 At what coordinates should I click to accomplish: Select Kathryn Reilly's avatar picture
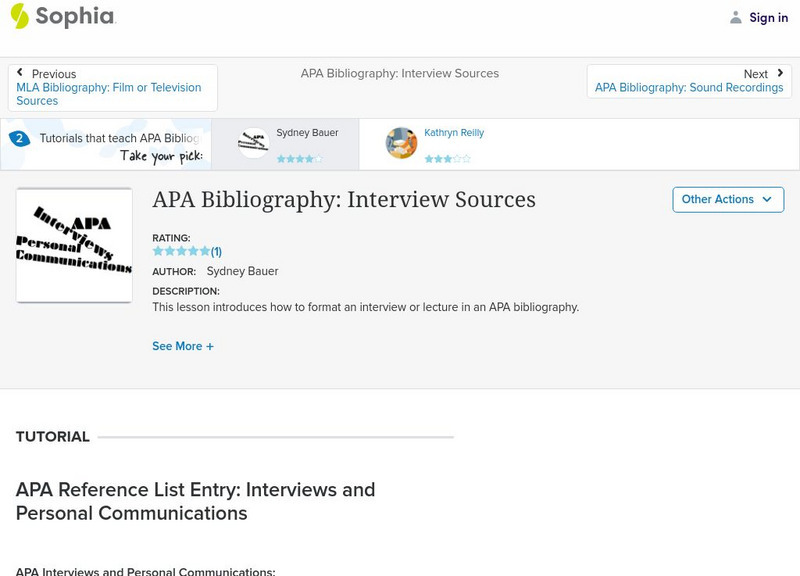point(401,143)
